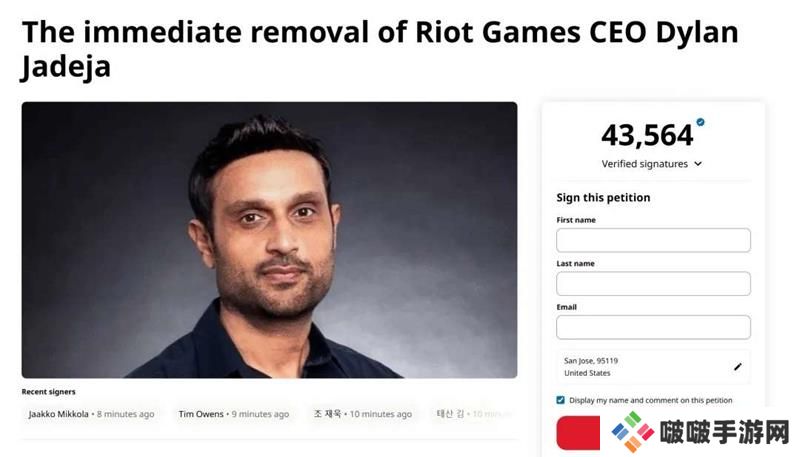
Task: Click the Recent signers label
Action: pos(49,392)
